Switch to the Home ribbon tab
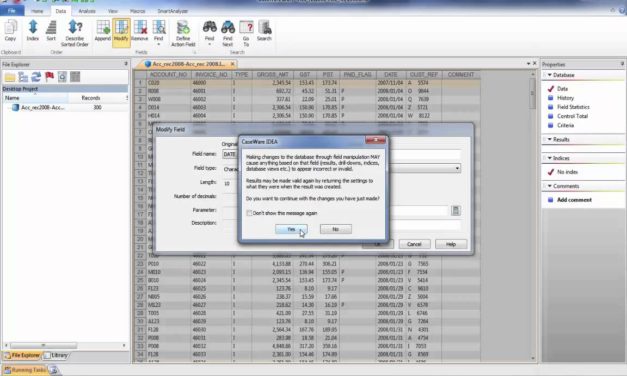 click(x=37, y=11)
